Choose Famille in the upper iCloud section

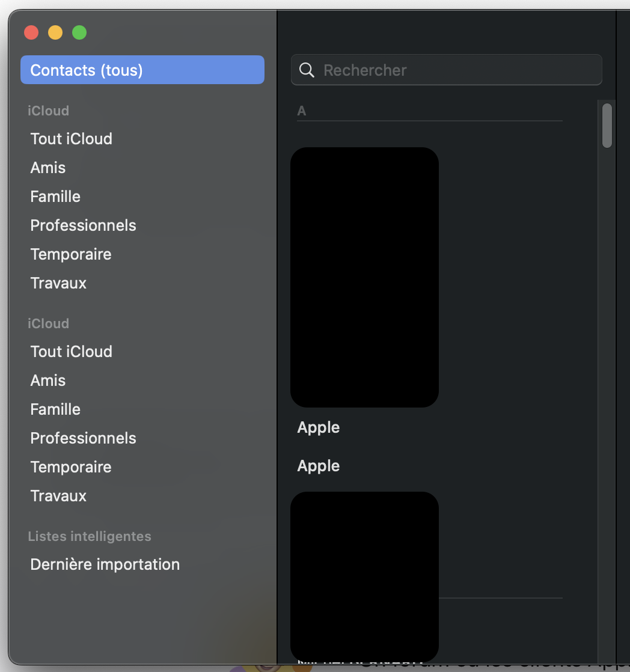pyautogui.click(x=55, y=197)
